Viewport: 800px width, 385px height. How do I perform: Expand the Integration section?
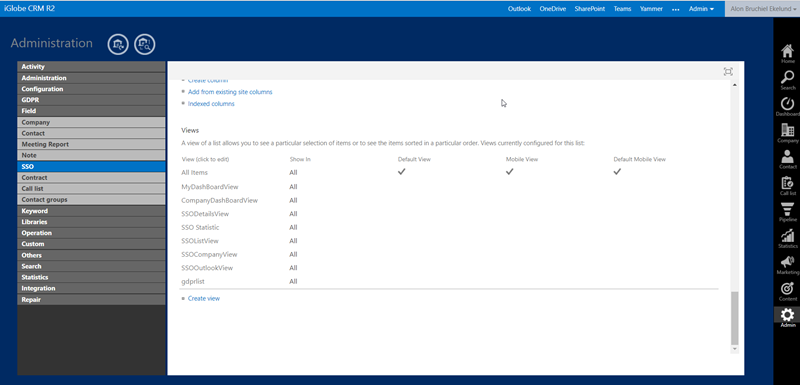coord(91,289)
